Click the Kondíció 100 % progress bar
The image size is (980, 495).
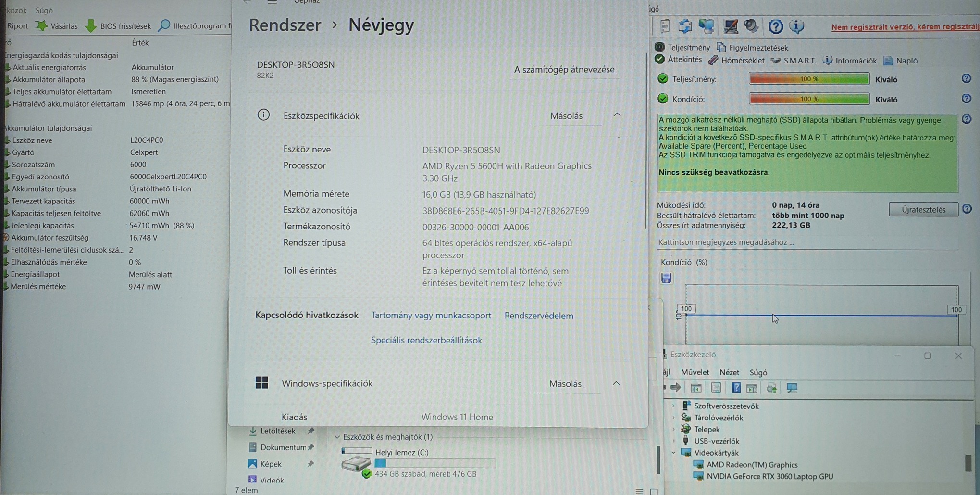coord(809,99)
